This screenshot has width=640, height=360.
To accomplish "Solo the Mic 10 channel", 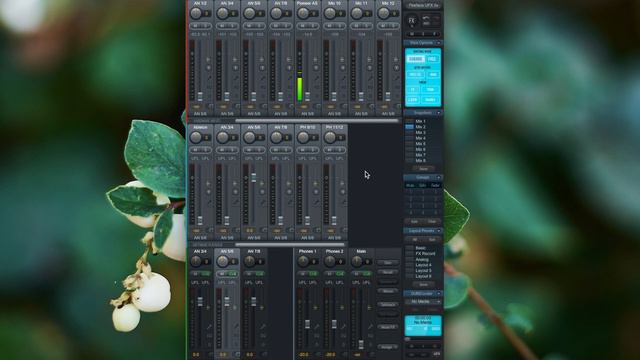I will pyautogui.click(x=339, y=26).
